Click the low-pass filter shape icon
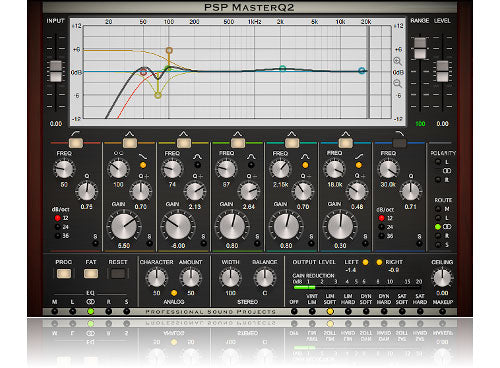500x368 pixels. coord(399,133)
